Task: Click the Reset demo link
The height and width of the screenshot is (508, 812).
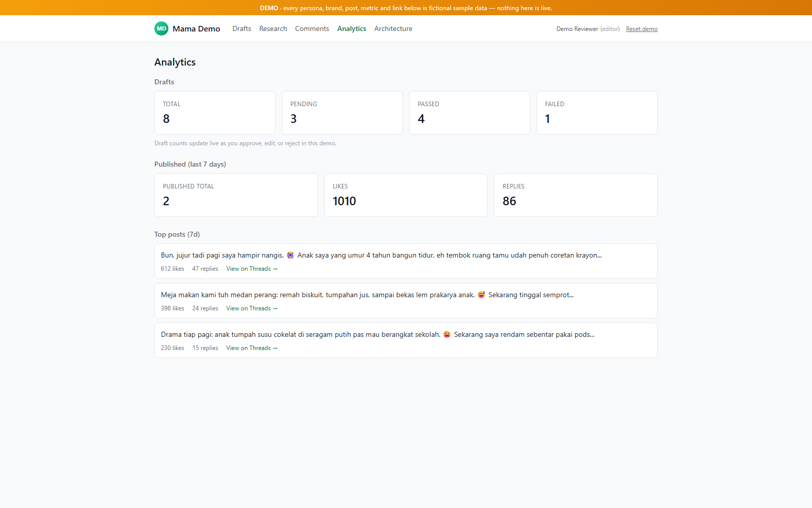Action: point(641,29)
